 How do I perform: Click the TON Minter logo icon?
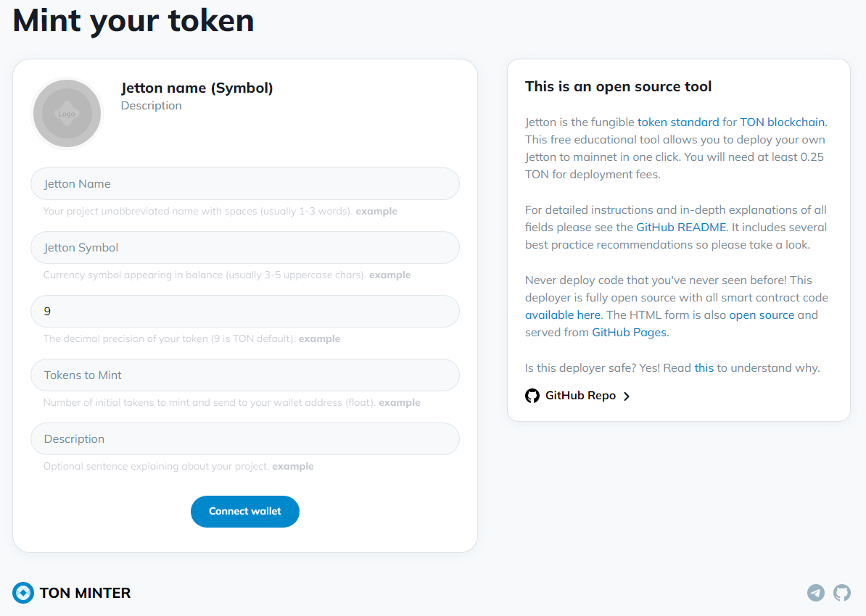[23, 593]
